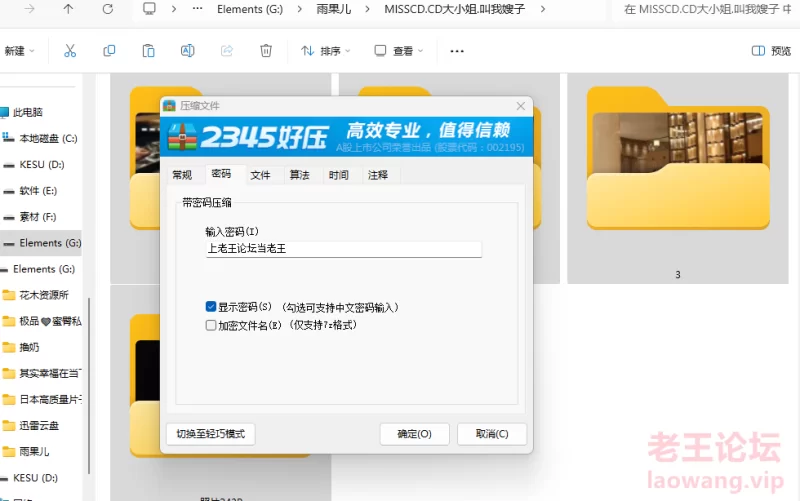Image resolution: width=800 pixels, height=501 pixels.
Task: Open the 新建 dropdown
Action: click(19, 51)
